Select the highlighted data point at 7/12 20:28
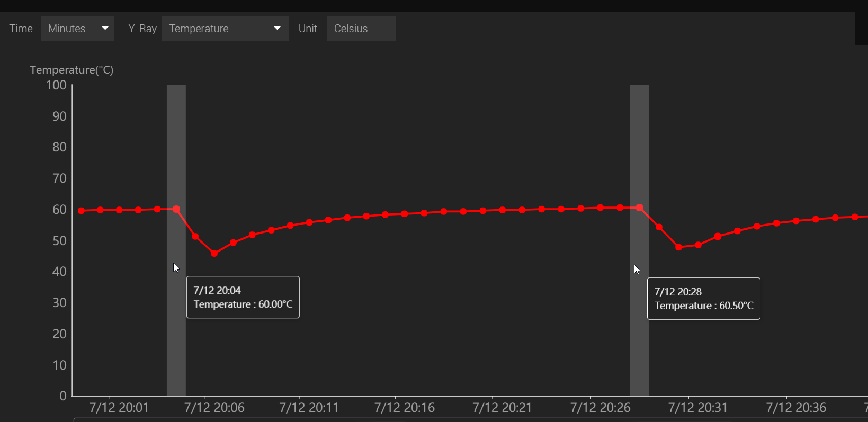 639,208
